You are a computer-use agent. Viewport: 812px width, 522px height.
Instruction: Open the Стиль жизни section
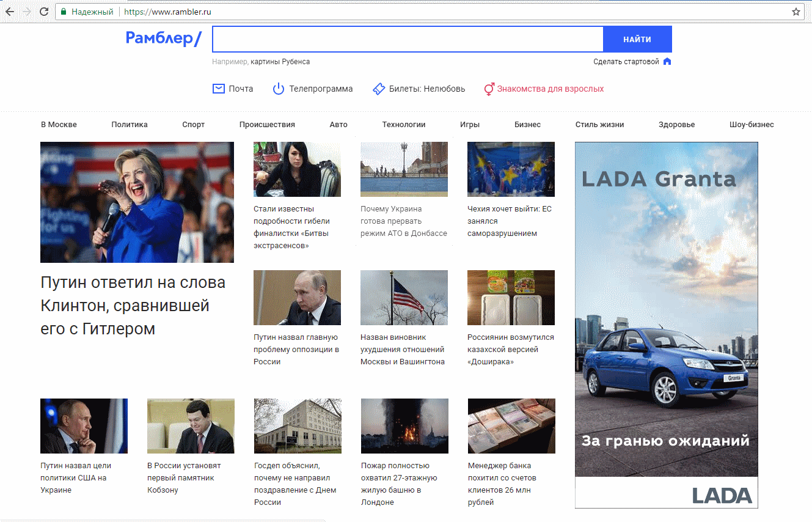(x=599, y=124)
